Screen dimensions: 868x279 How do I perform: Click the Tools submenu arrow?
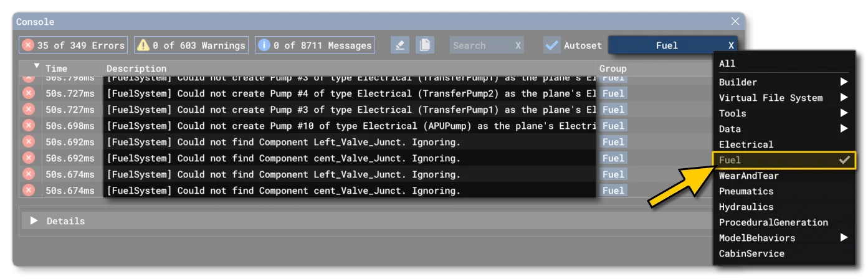844,113
